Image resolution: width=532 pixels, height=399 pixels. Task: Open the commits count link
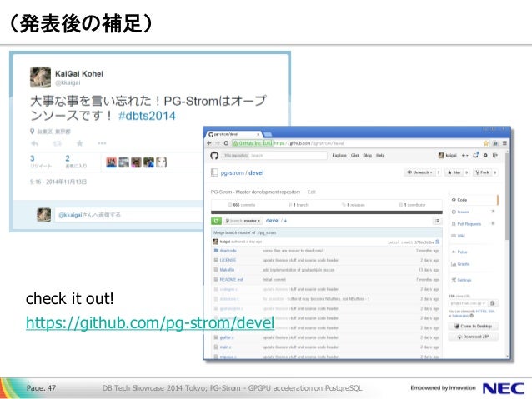coord(242,205)
